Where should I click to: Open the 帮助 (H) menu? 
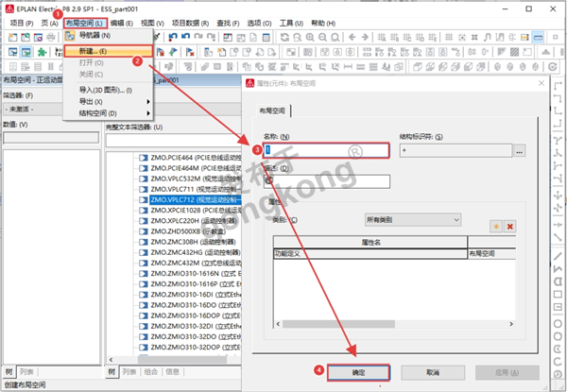coord(323,23)
